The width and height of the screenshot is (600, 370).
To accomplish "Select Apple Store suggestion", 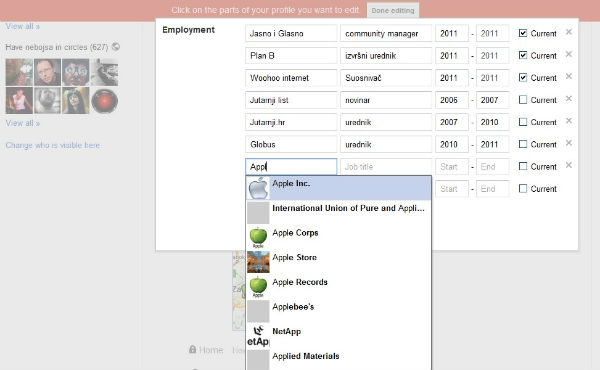I will (x=338, y=262).
